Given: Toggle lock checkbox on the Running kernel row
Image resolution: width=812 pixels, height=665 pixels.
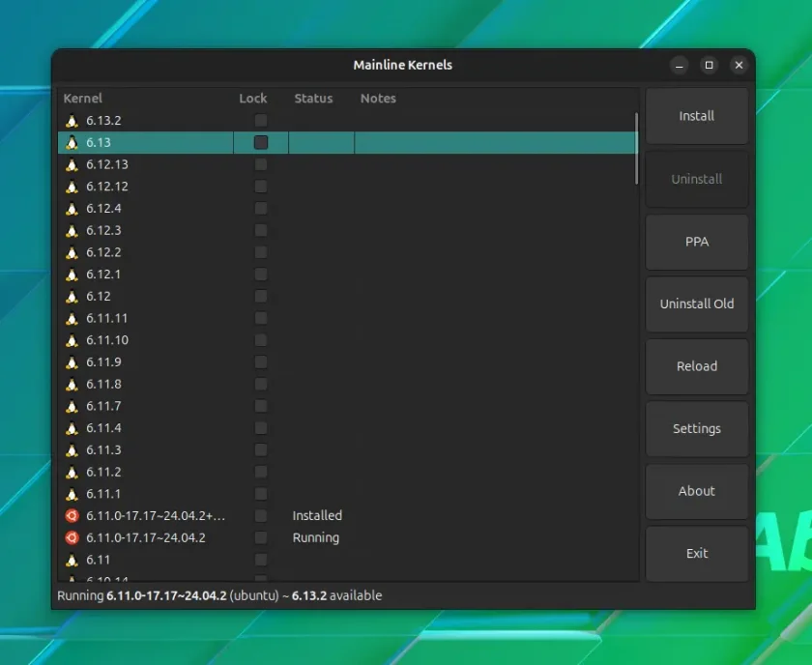Looking at the screenshot, I should click(261, 537).
